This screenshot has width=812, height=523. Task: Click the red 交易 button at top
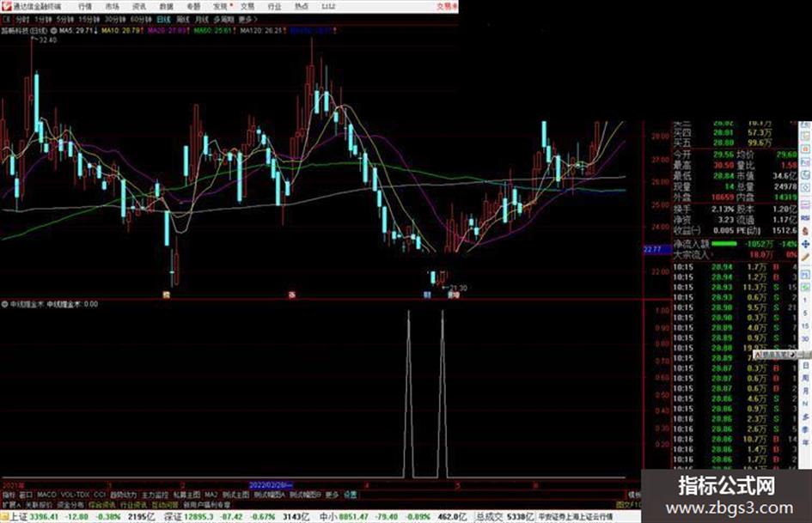click(447, 7)
